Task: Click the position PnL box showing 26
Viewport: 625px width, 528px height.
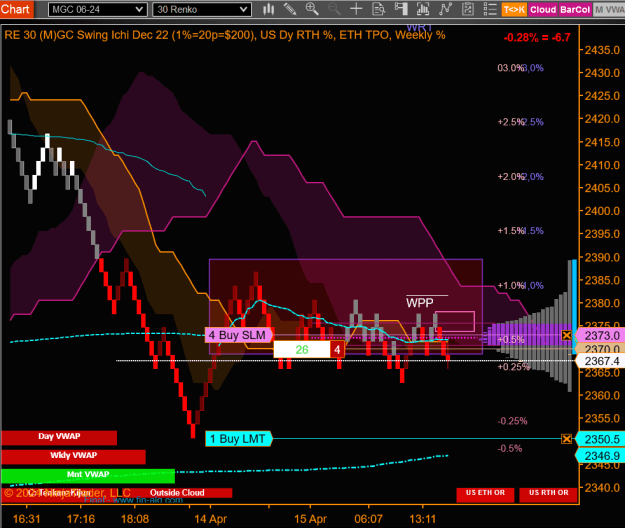Action: click(x=302, y=350)
